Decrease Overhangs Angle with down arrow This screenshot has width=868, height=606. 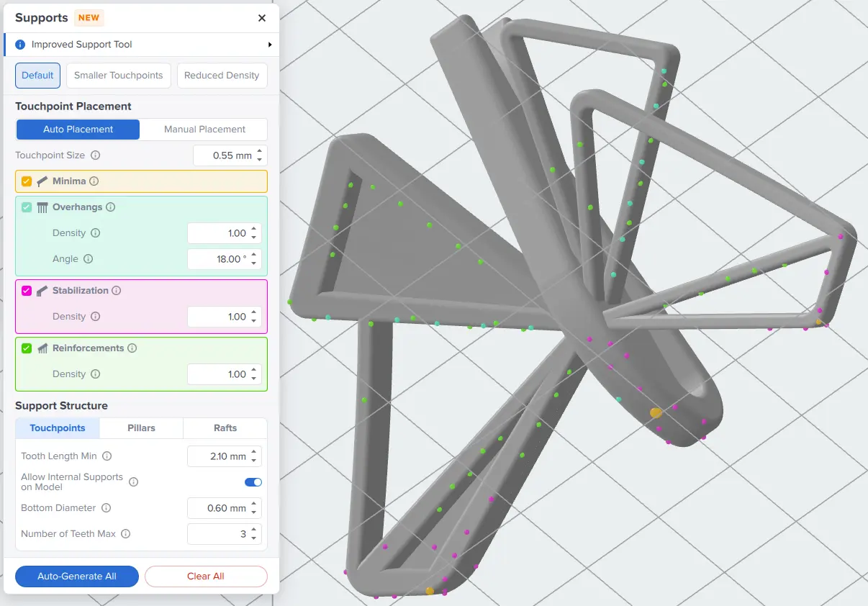pyautogui.click(x=254, y=263)
